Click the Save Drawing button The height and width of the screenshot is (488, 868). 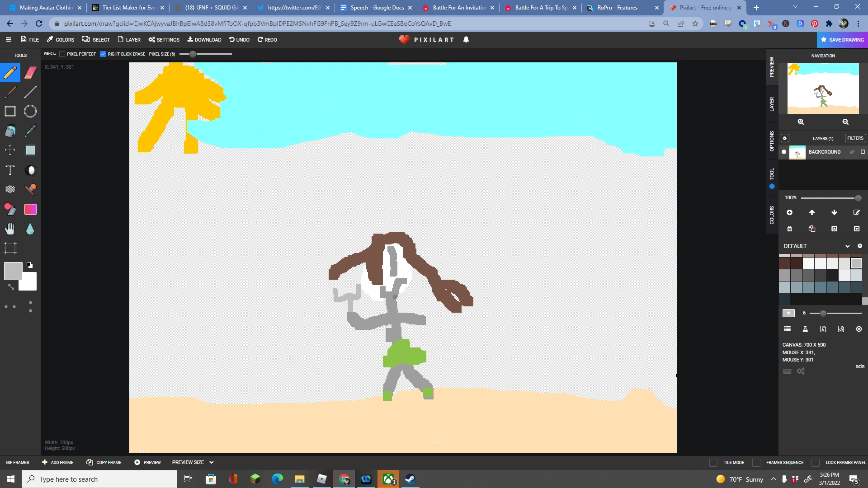[x=842, y=40]
